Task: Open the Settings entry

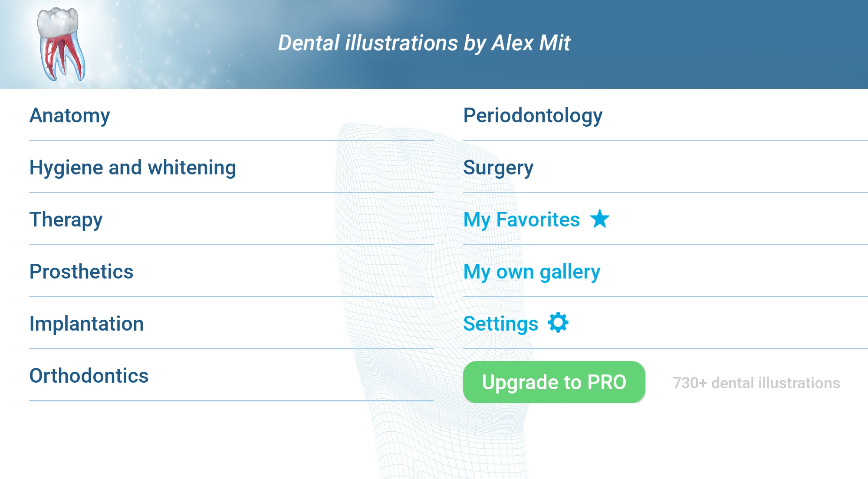Action: tap(665, 324)
